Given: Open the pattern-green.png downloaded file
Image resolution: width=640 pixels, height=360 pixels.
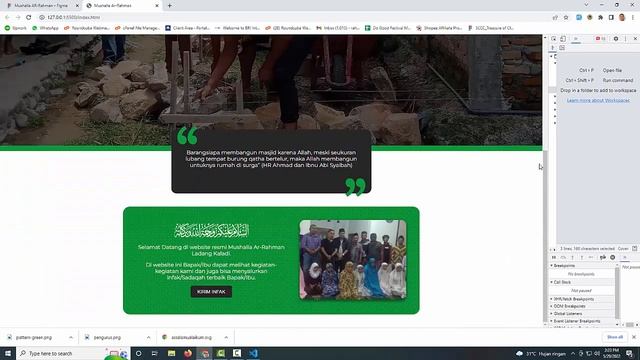Looking at the screenshot, I should (x=34, y=338).
